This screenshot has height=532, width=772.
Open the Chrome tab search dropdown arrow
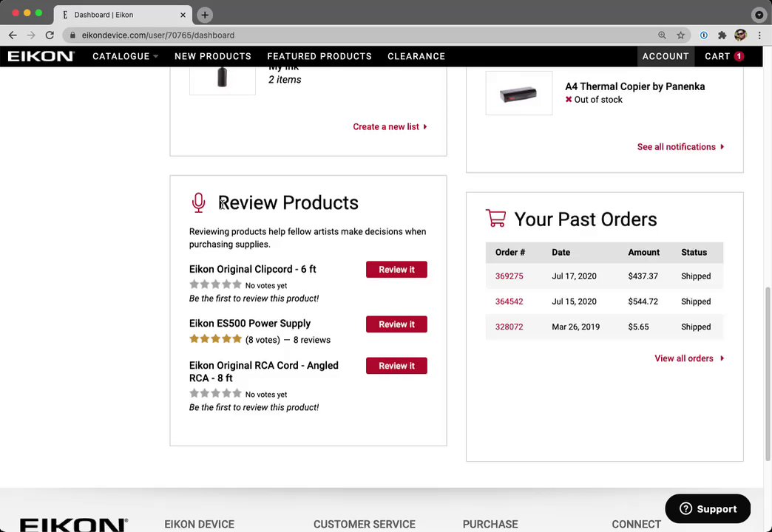[759, 15]
